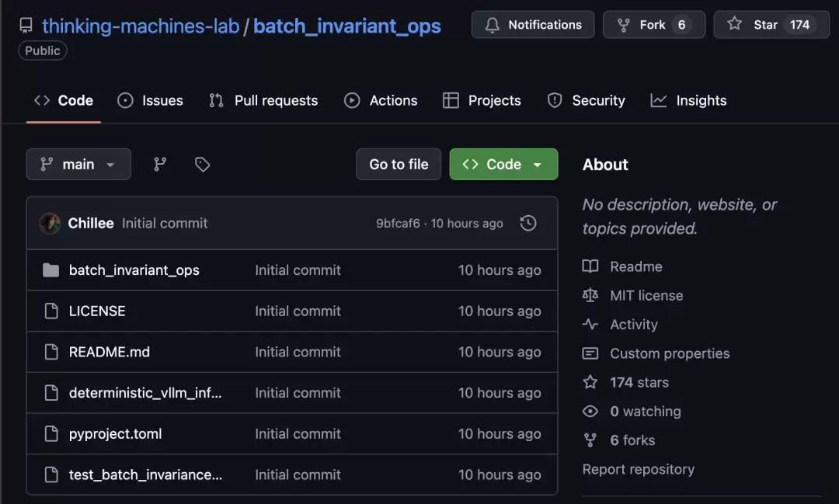Expand the green Code dropdown
The height and width of the screenshot is (504, 839).
(x=503, y=164)
